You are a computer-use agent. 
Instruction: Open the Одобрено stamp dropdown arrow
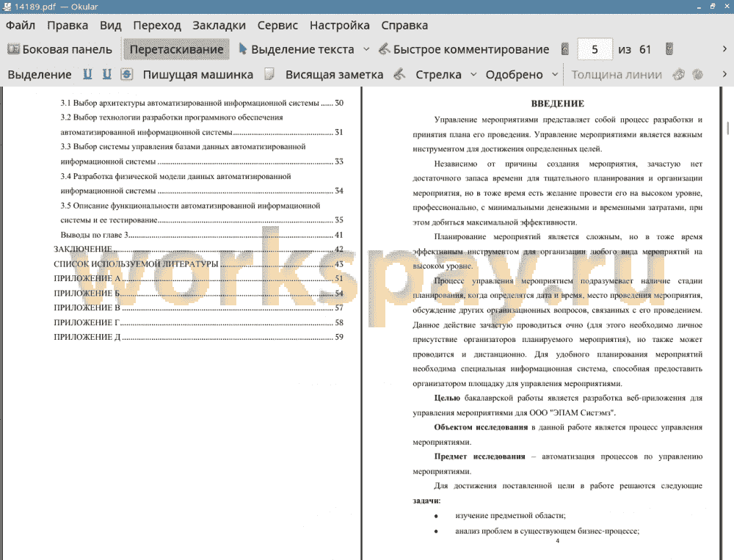click(x=555, y=74)
